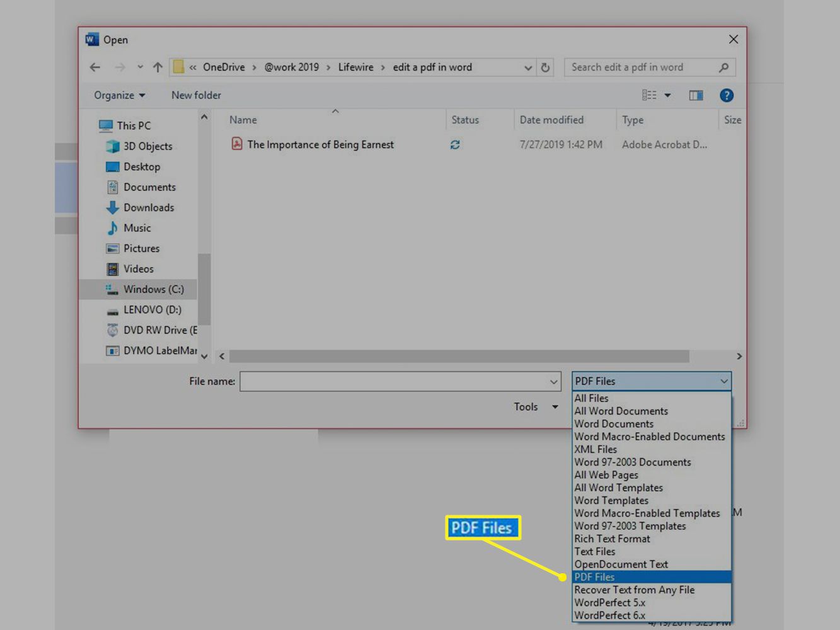840x630 pixels.
Task: Choose All Word Documents option
Action: click(x=652, y=411)
